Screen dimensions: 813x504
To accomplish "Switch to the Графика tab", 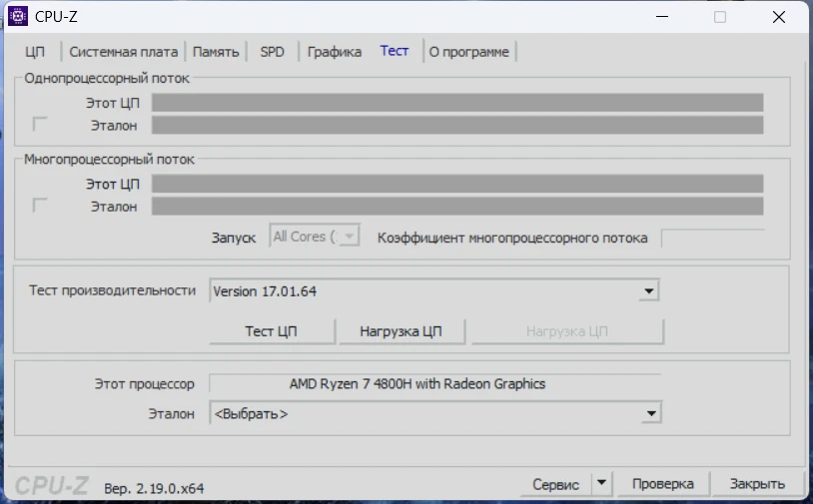I will tap(335, 52).
